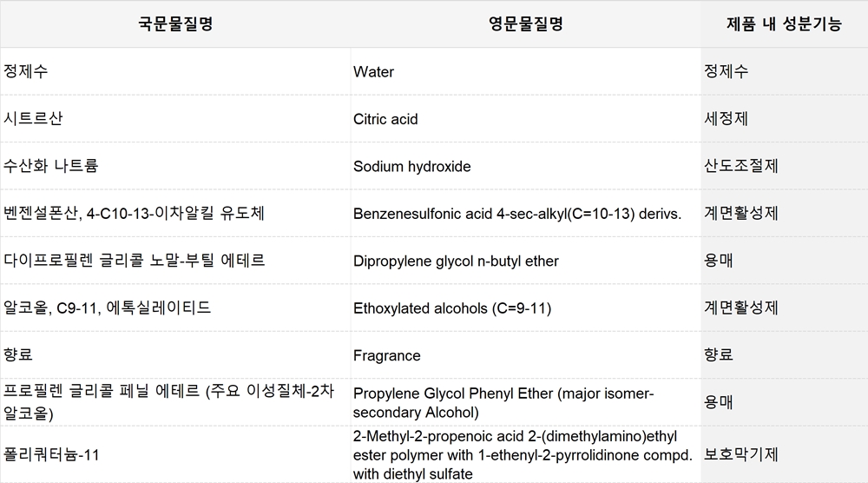The height and width of the screenshot is (483, 868).
Task: Select the Propylene Glycol Phenyl Ether cell
Action: (x=525, y=402)
